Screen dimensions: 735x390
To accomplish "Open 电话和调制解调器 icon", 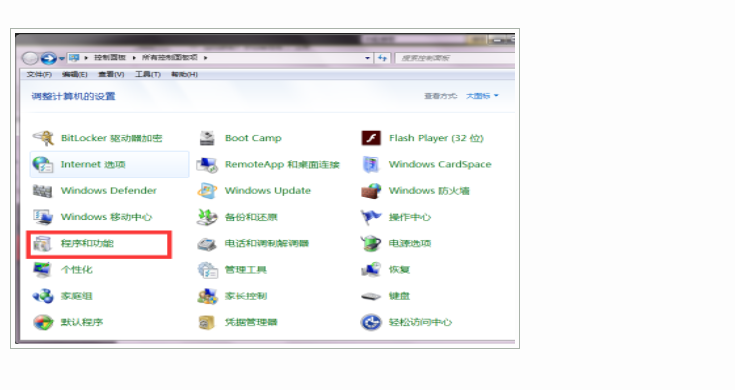I will (207, 244).
